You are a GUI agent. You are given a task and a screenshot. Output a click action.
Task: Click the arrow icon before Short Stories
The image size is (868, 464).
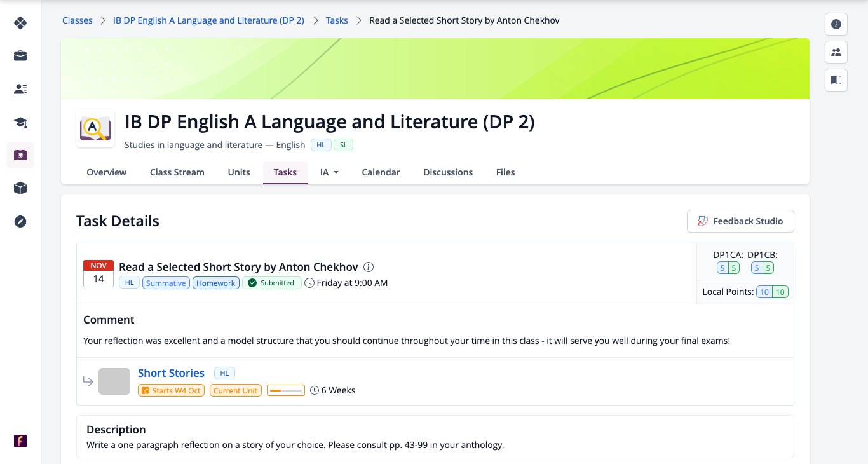(88, 381)
